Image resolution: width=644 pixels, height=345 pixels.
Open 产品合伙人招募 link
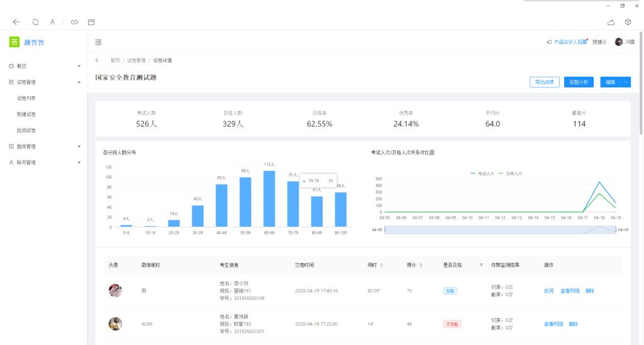pyautogui.click(x=570, y=42)
